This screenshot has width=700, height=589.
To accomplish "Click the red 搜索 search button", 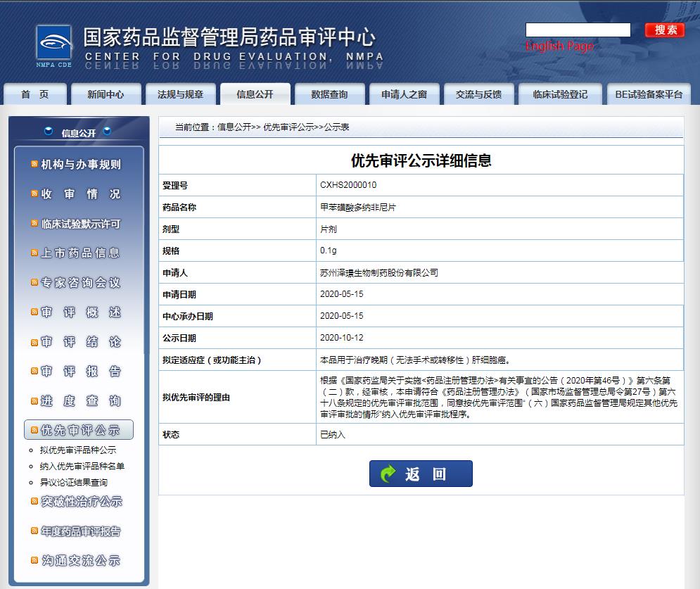I will coord(665,30).
